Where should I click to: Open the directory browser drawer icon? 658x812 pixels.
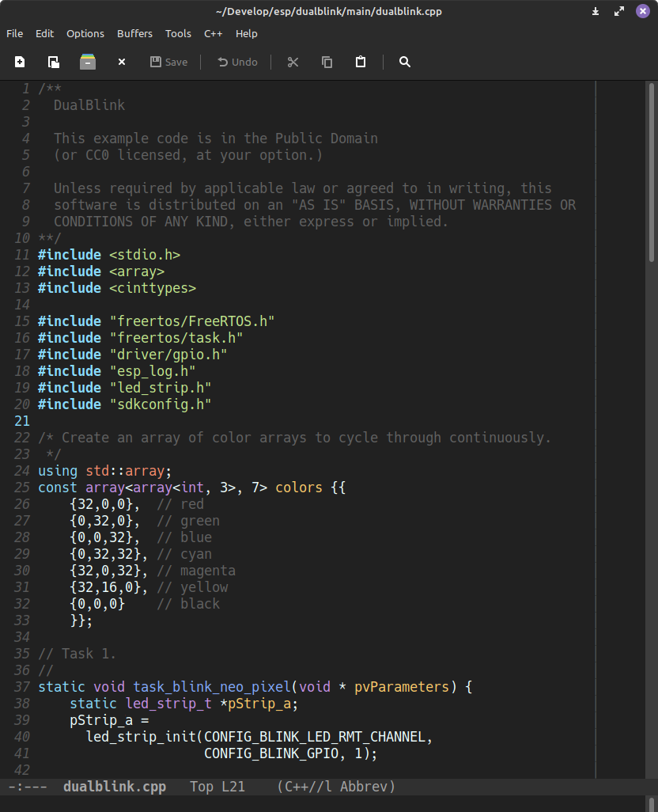(88, 62)
